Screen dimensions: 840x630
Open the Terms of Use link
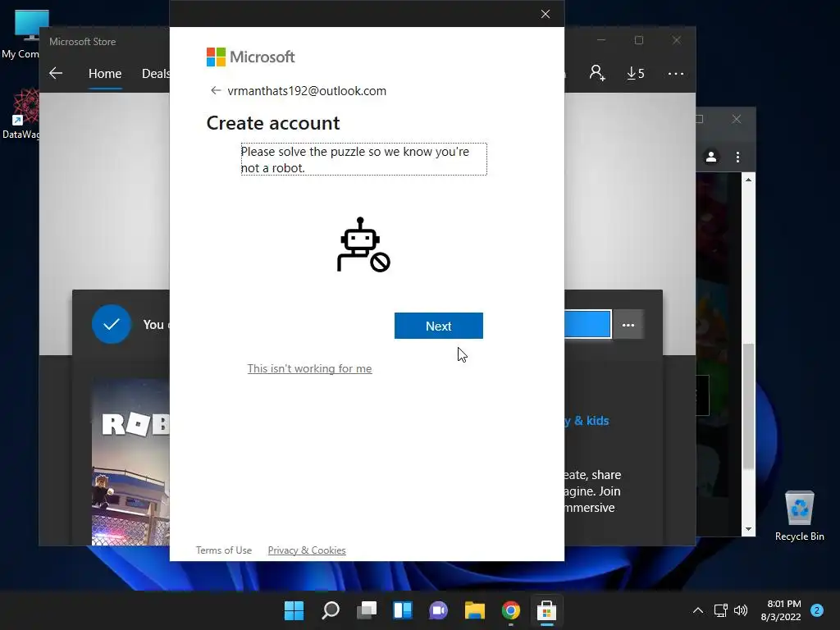coord(223,550)
